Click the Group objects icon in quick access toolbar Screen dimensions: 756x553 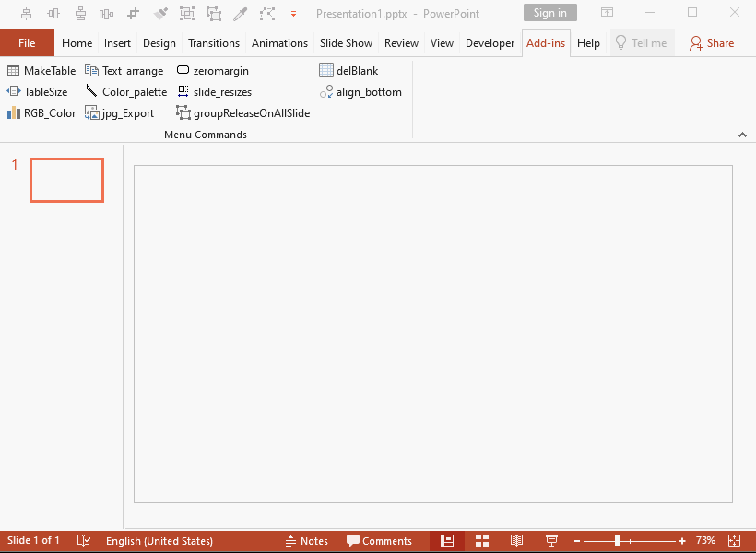[x=187, y=14]
